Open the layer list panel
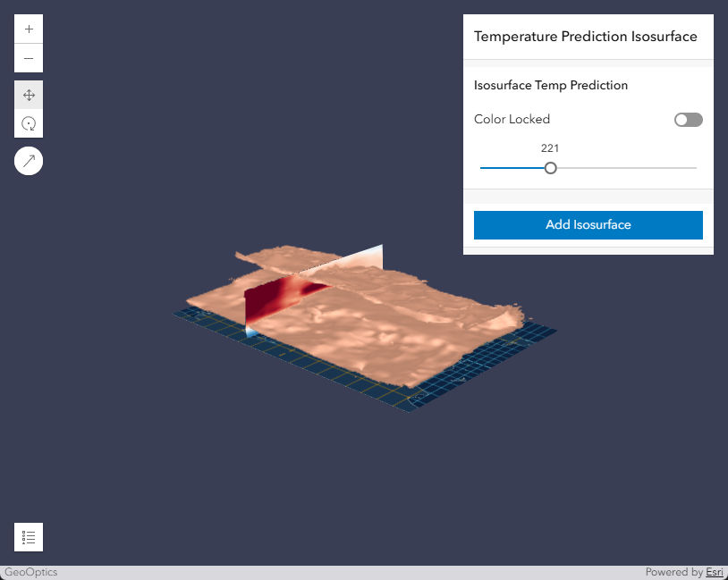 (x=28, y=536)
